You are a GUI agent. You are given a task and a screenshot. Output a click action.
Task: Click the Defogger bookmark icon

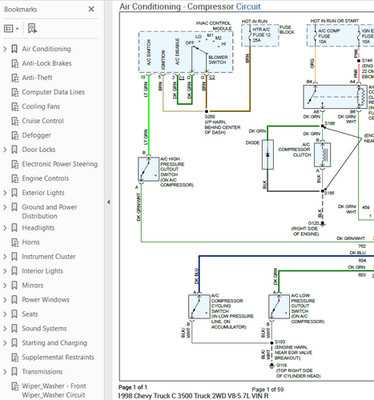(15, 135)
